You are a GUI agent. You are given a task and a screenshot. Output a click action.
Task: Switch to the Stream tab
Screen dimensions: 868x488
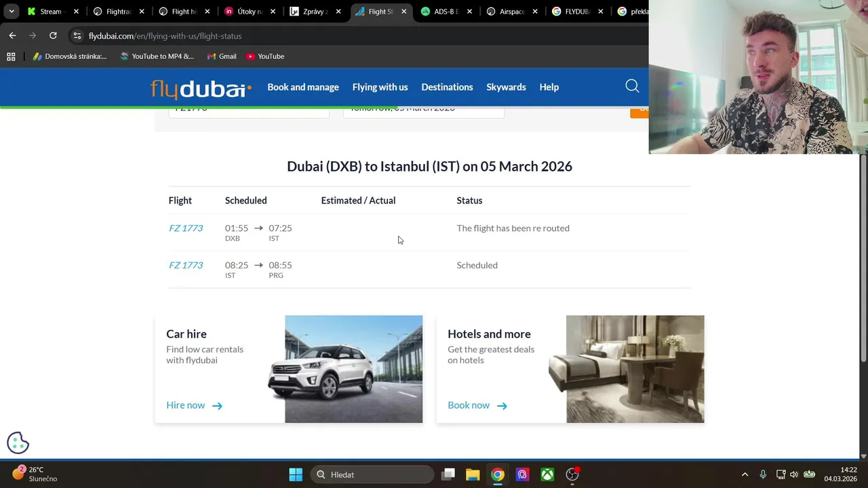pyautogui.click(x=52, y=12)
